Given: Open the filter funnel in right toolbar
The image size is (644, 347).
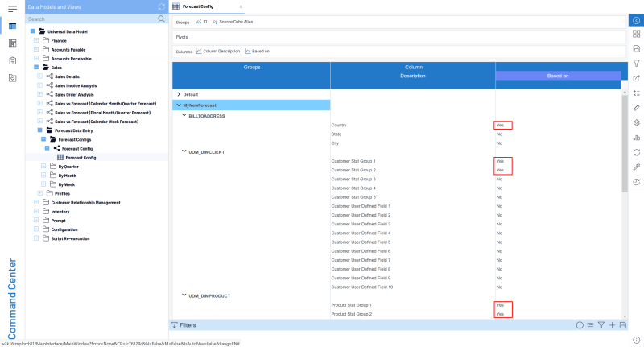Looking at the screenshot, I should point(636,63).
